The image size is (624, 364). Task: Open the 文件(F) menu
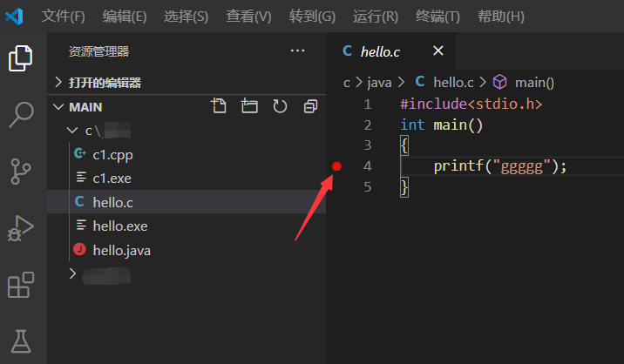pos(64,17)
